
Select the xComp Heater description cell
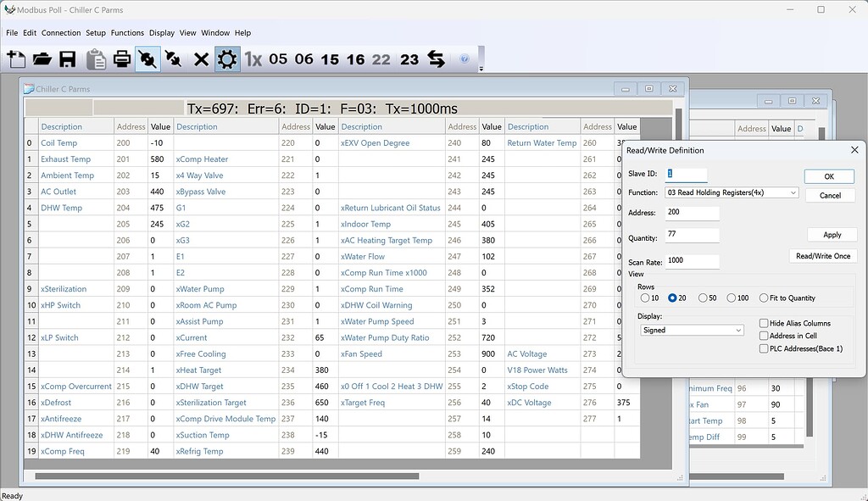225,159
